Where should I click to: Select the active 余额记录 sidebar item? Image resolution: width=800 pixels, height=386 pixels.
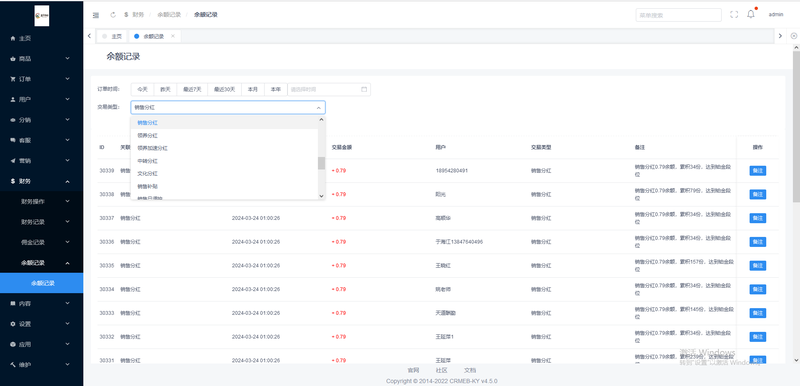(42, 283)
